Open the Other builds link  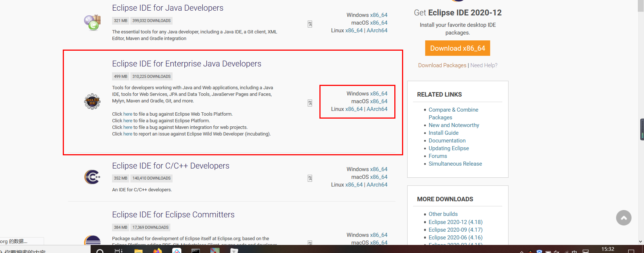coord(443,214)
